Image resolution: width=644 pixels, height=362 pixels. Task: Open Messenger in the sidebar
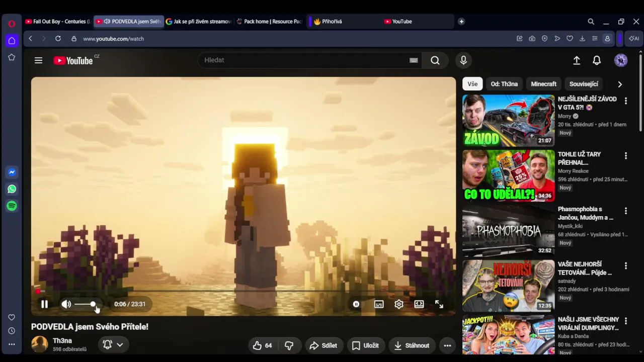point(12,172)
